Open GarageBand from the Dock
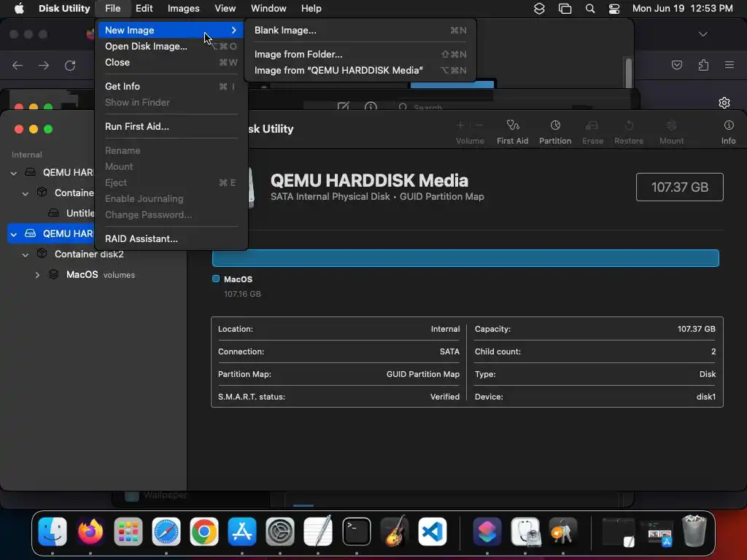747x560 pixels. (395, 531)
